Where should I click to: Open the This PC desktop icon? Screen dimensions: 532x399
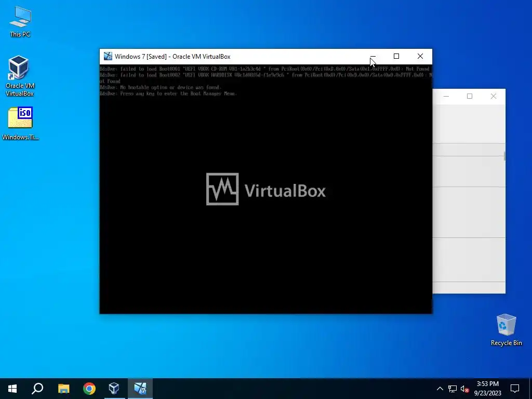20,22
